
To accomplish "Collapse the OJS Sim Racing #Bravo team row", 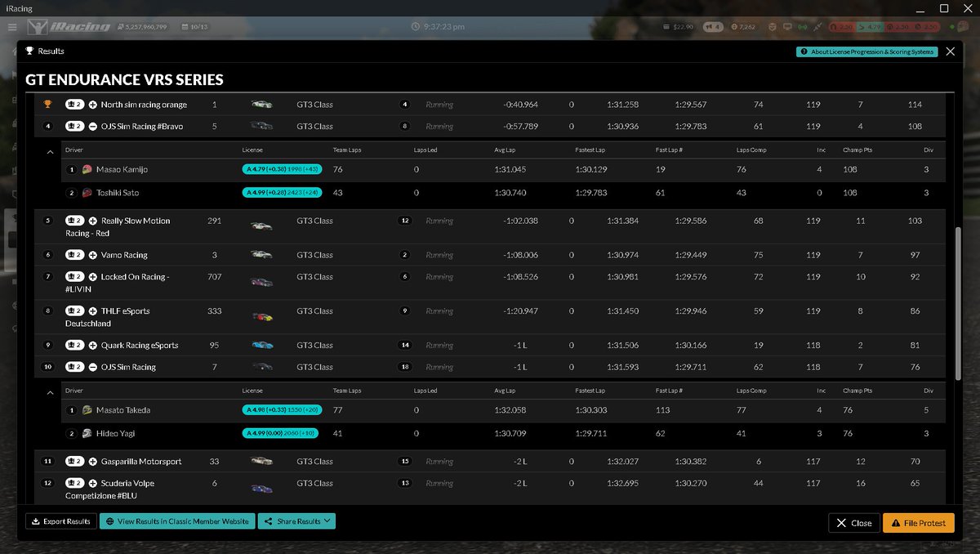I will (93, 127).
